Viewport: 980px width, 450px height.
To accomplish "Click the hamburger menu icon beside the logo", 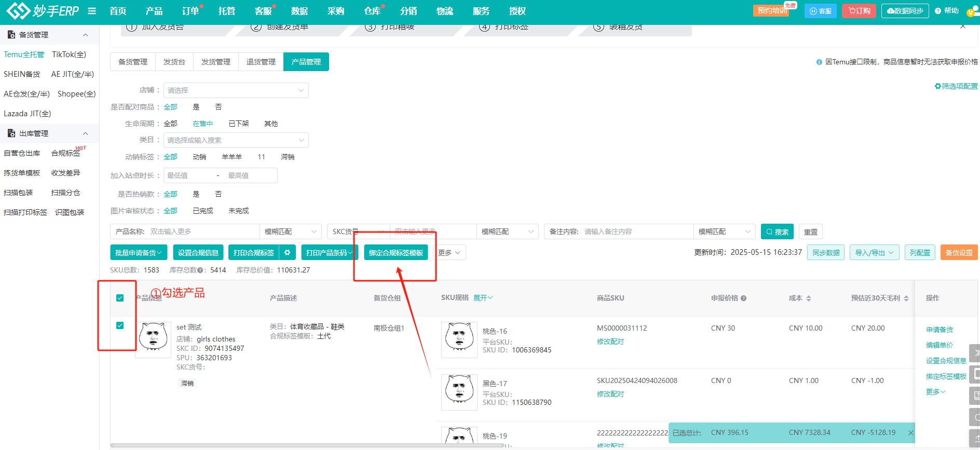I will (x=92, y=11).
